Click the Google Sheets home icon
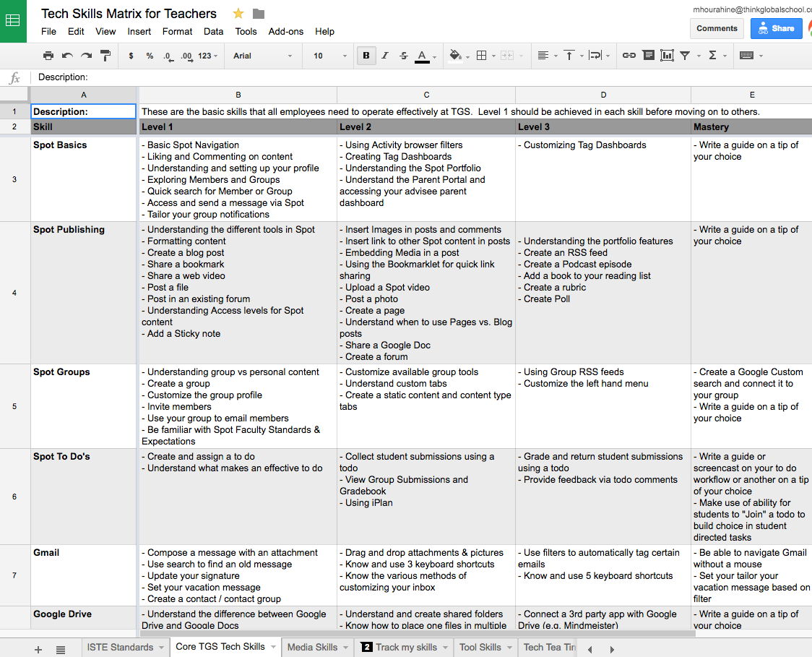 coord(12,21)
